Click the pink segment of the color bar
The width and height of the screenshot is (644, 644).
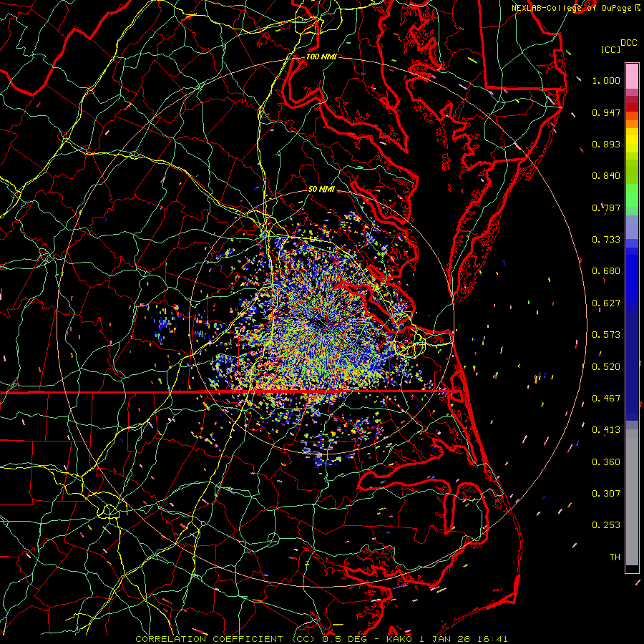pyautogui.click(x=632, y=76)
